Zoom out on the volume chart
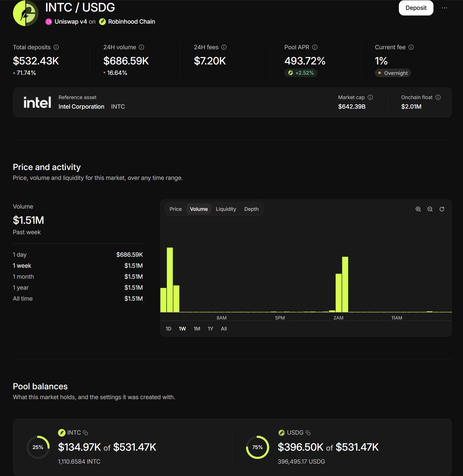The width and height of the screenshot is (463, 476). point(430,209)
